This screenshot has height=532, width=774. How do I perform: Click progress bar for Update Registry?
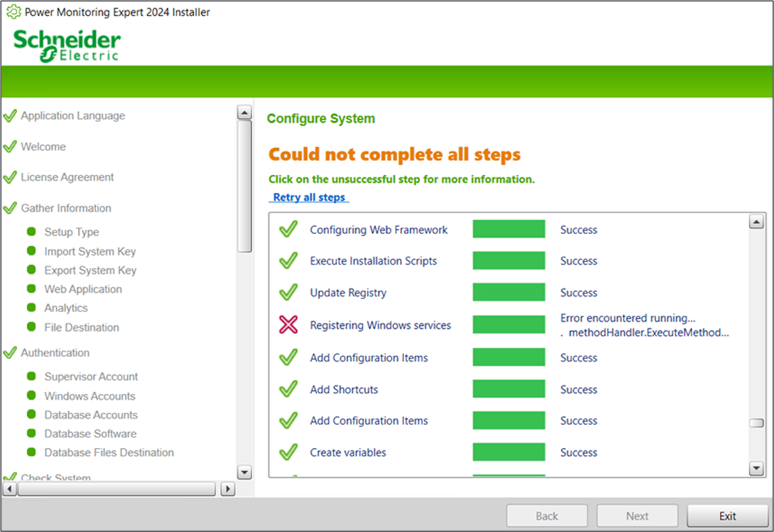coord(509,292)
